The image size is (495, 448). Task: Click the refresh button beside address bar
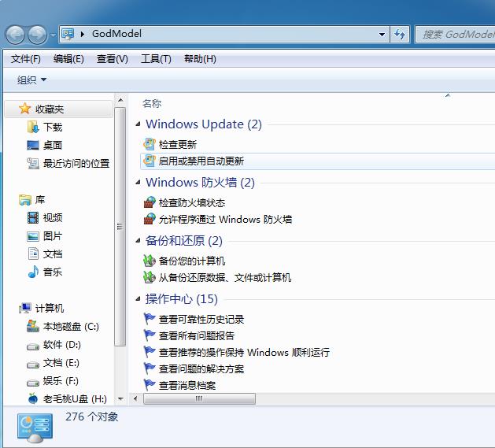[400, 34]
